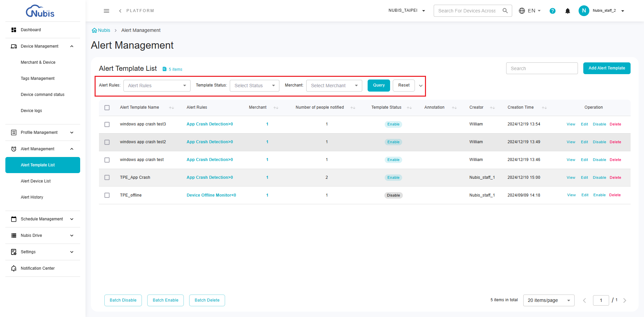644x317 pixels.
Task: Click Batch Delete button
Action: 207,300
